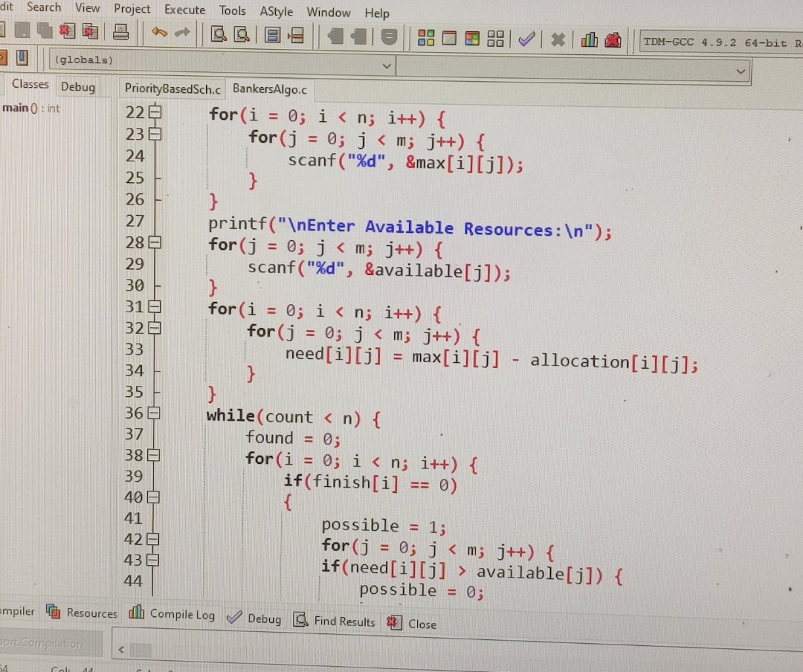This screenshot has width=803, height=672.
Task: Open the Find Results bottom tab
Action: click(x=335, y=621)
